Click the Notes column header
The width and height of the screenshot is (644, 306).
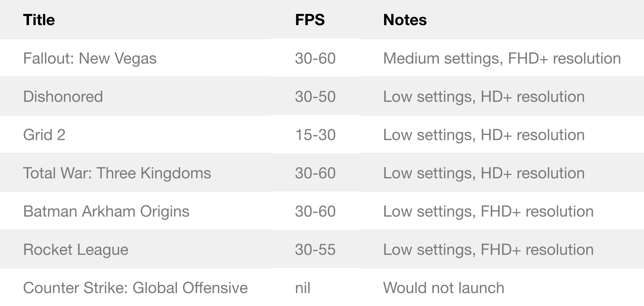tap(405, 20)
